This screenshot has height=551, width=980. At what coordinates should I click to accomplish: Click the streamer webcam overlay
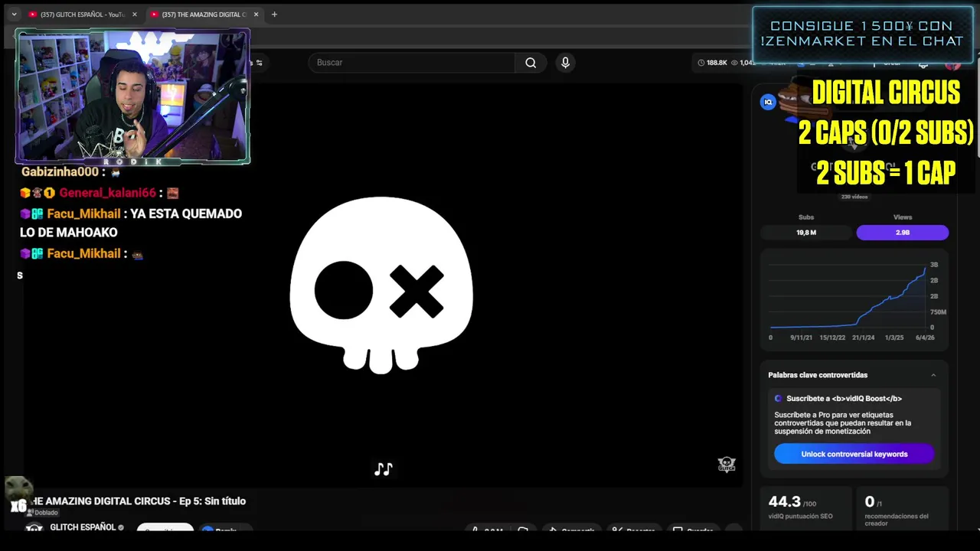(x=132, y=96)
